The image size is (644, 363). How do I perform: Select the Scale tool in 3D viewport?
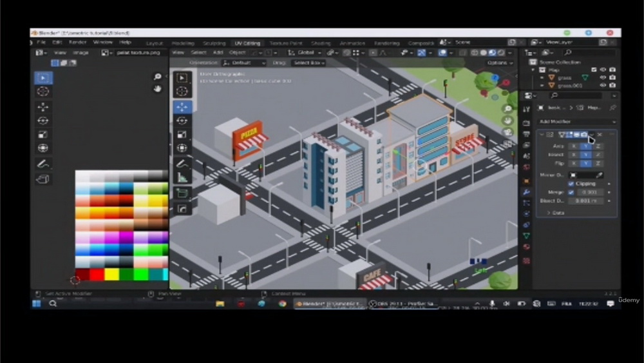click(x=182, y=134)
